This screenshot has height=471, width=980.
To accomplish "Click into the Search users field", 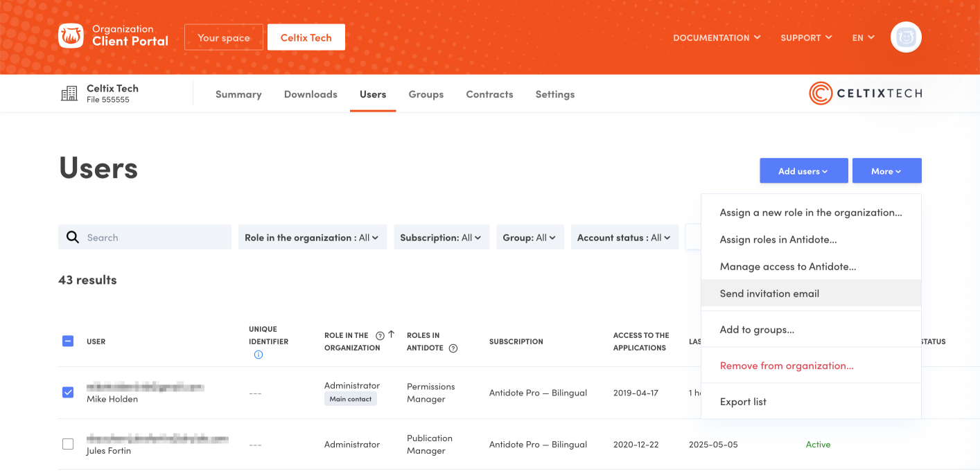I will (156, 238).
